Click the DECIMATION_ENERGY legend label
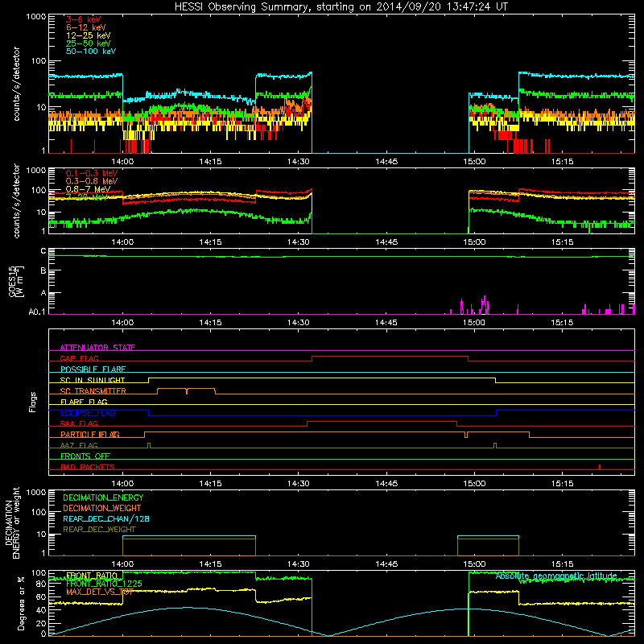644x644 pixels. click(x=103, y=497)
